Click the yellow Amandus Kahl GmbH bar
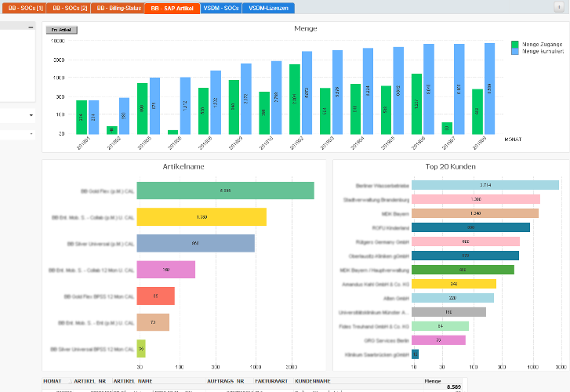The width and height of the screenshot is (570, 392). coord(454,283)
